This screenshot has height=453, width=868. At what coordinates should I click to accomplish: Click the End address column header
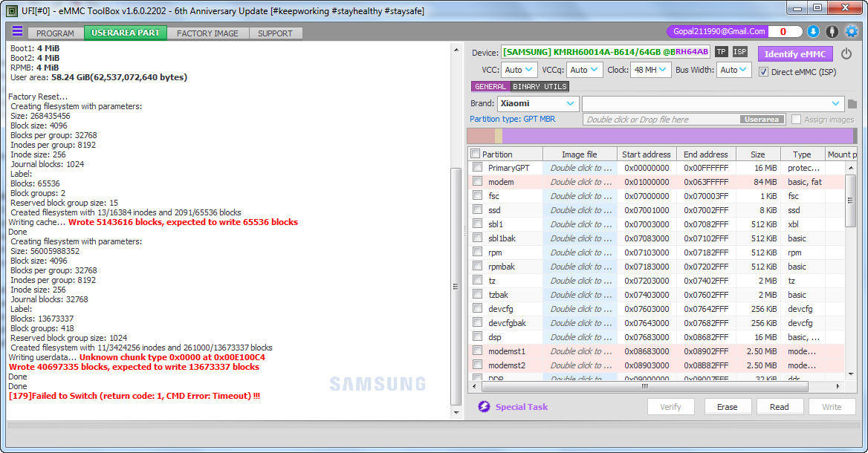click(706, 154)
